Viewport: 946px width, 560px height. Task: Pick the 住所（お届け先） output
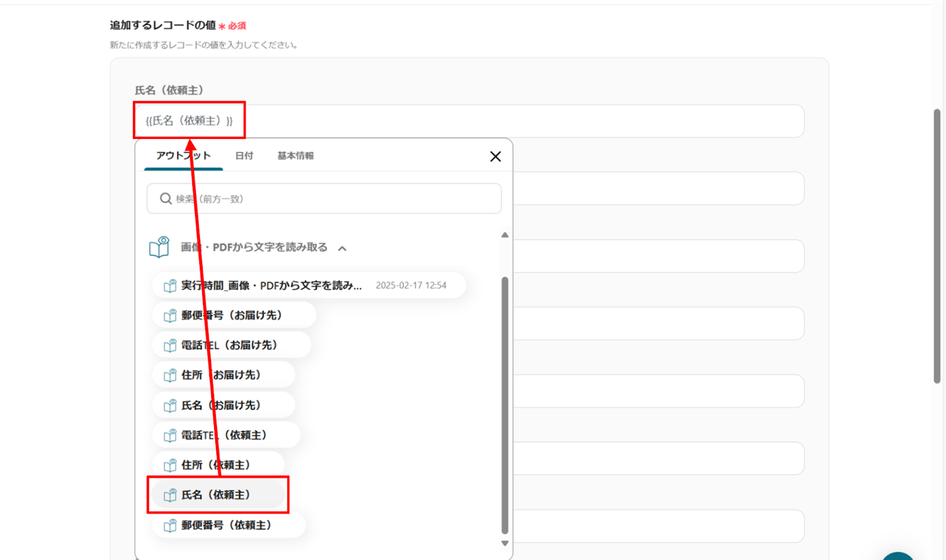click(223, 376)
